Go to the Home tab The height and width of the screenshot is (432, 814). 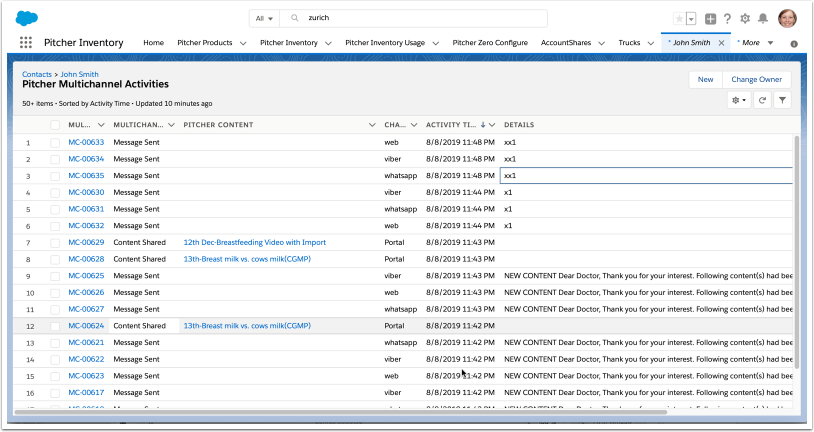(x=153, y=43)
